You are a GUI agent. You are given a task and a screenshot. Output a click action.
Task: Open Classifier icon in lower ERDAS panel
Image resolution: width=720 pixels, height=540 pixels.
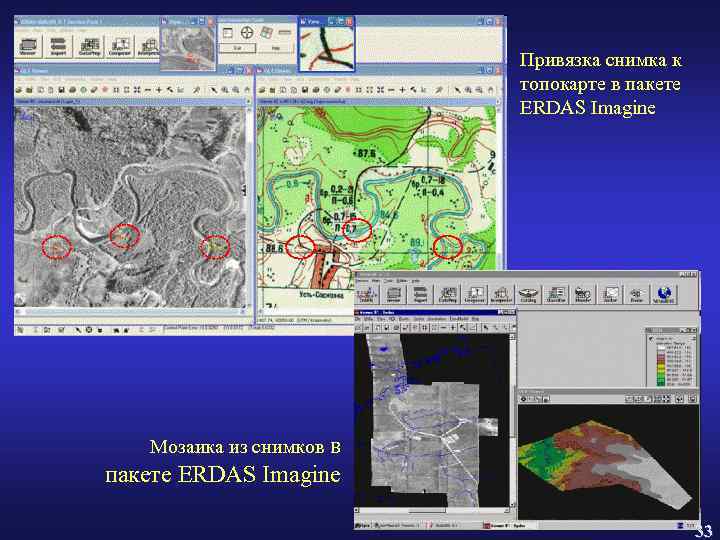pyautogui.click(x=556, y=294)
